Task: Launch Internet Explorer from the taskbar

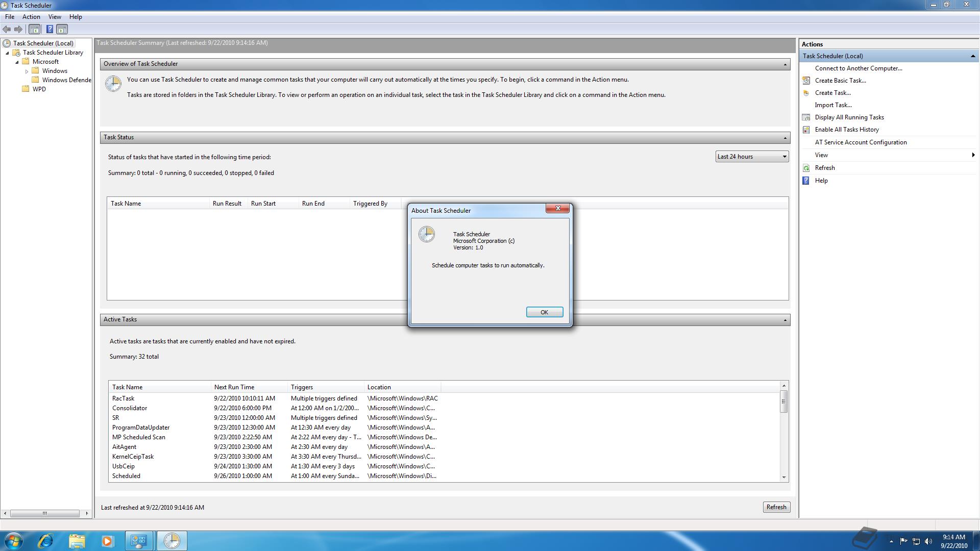Action: [x=45, y=541]
